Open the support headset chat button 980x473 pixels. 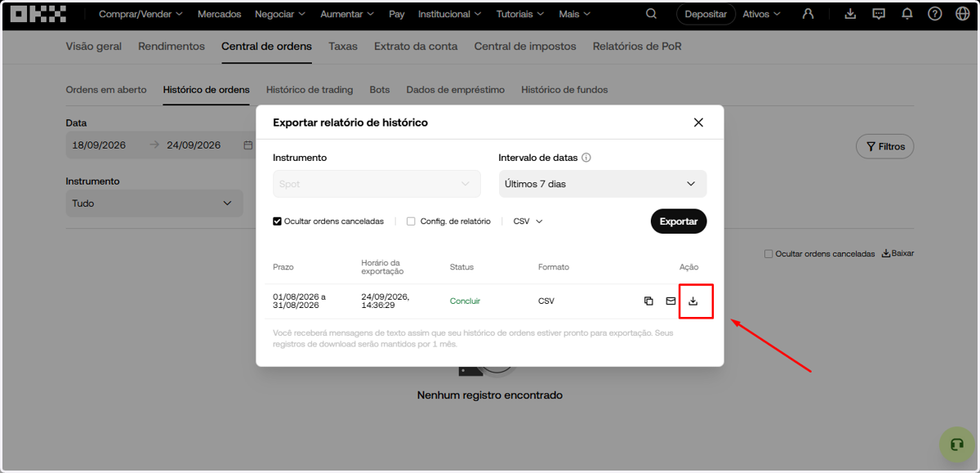956,444
